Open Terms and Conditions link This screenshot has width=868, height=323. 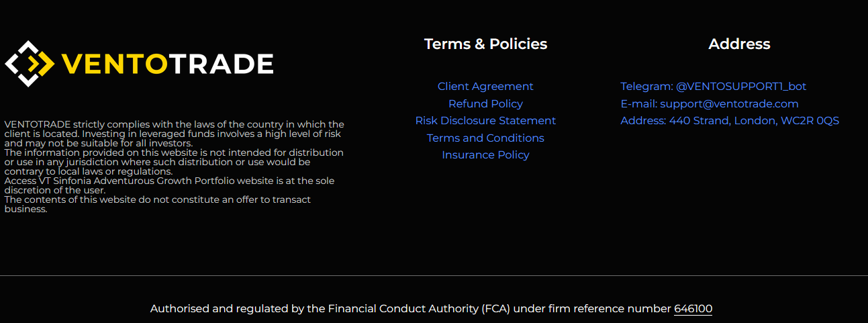[485, 138]
